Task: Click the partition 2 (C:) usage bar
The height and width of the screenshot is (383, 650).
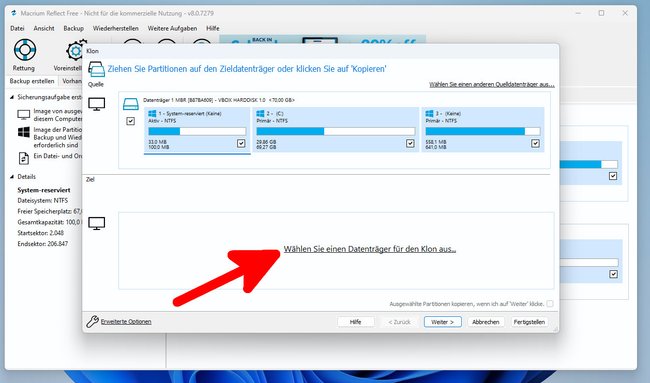Action: [x=336, y=131]
